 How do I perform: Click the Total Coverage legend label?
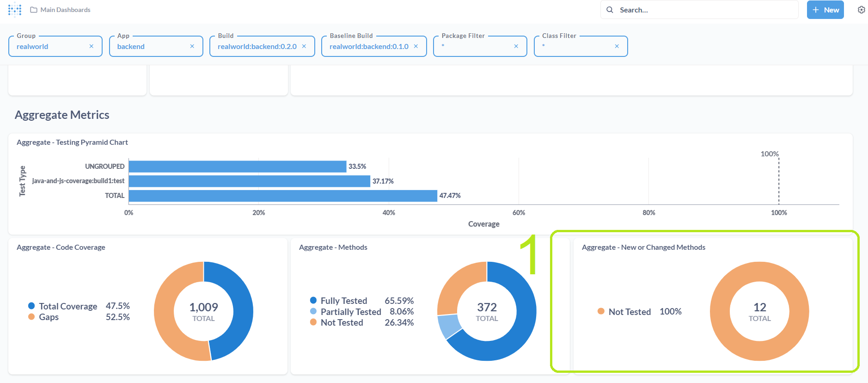click(68, 306)
